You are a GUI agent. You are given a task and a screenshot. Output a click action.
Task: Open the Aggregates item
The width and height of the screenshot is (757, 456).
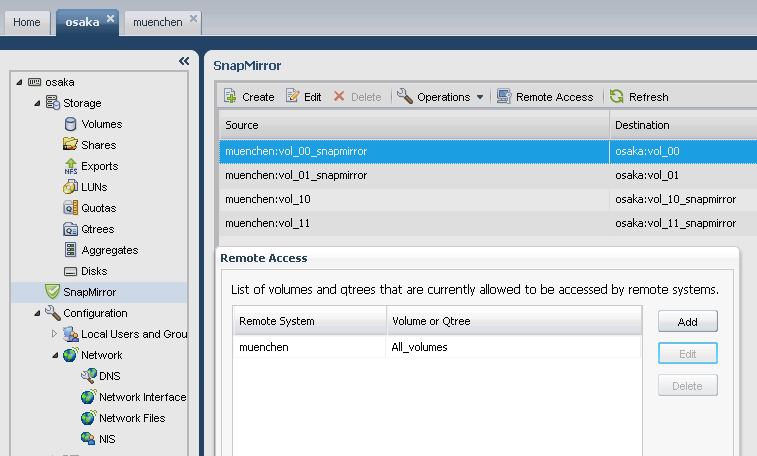71,250
